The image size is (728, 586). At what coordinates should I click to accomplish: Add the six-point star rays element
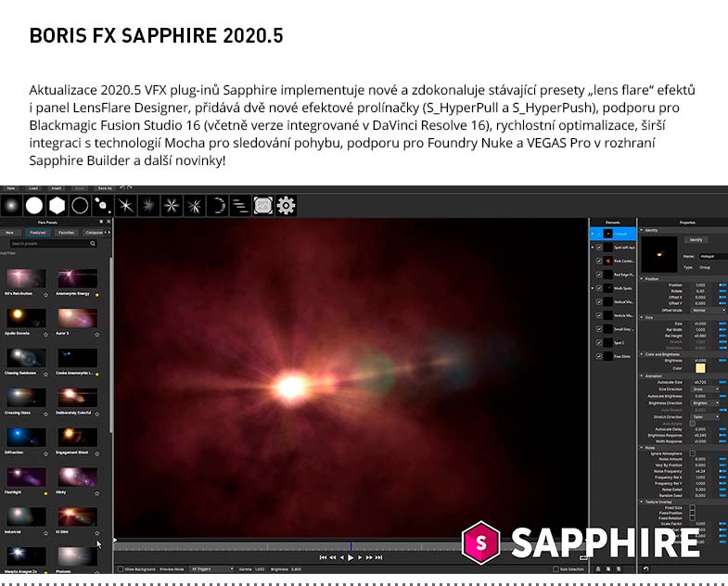[x=126, y=206]
